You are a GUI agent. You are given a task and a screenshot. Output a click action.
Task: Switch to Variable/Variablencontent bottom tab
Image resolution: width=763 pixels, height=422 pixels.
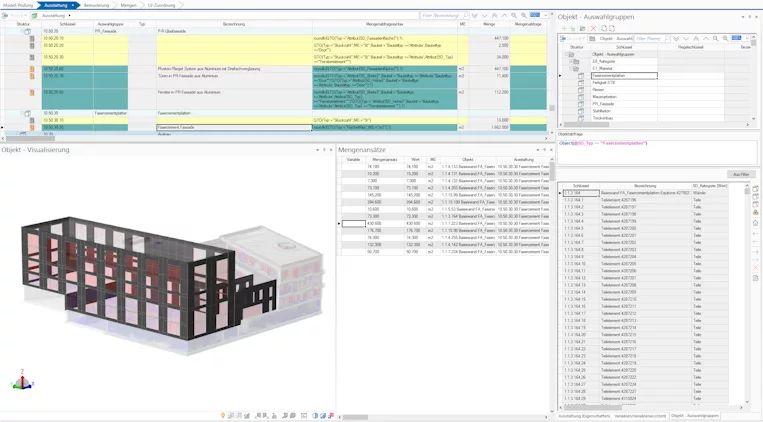tap(640, 416)
